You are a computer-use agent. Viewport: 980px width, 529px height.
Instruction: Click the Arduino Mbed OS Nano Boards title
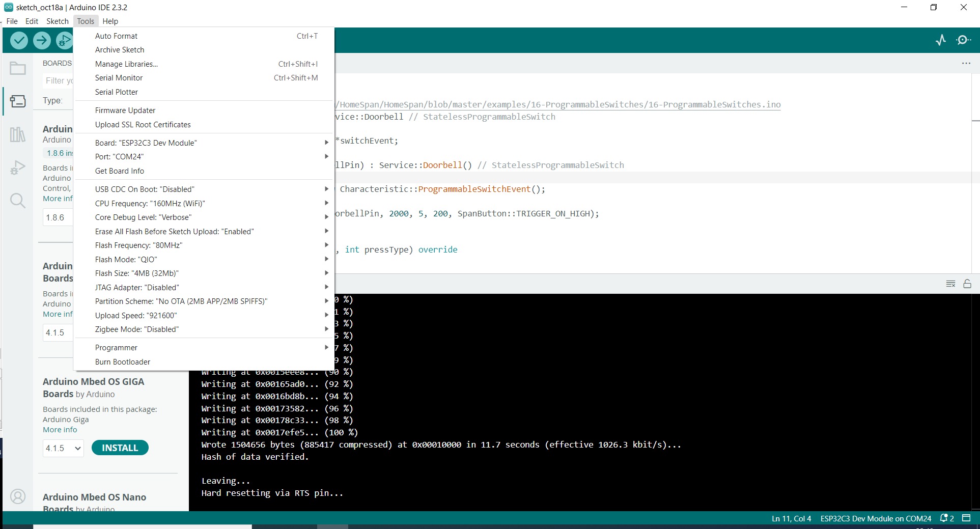(94, 503)
